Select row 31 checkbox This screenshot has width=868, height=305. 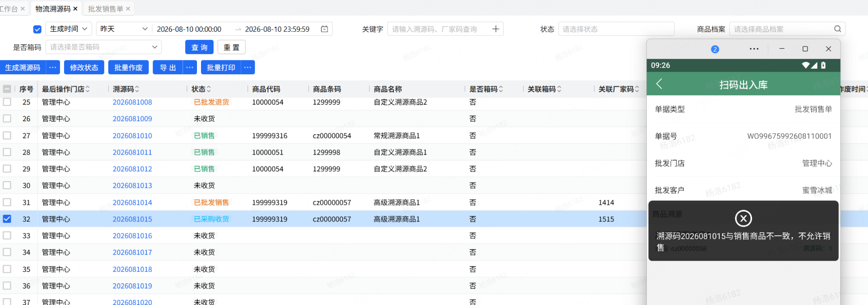pyautogui.click(x=7, y=202)
